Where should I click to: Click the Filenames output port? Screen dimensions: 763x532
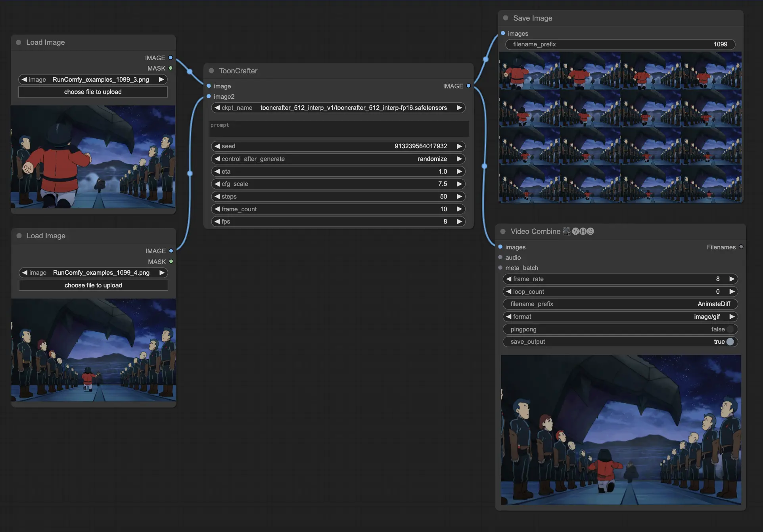[741, 247]
